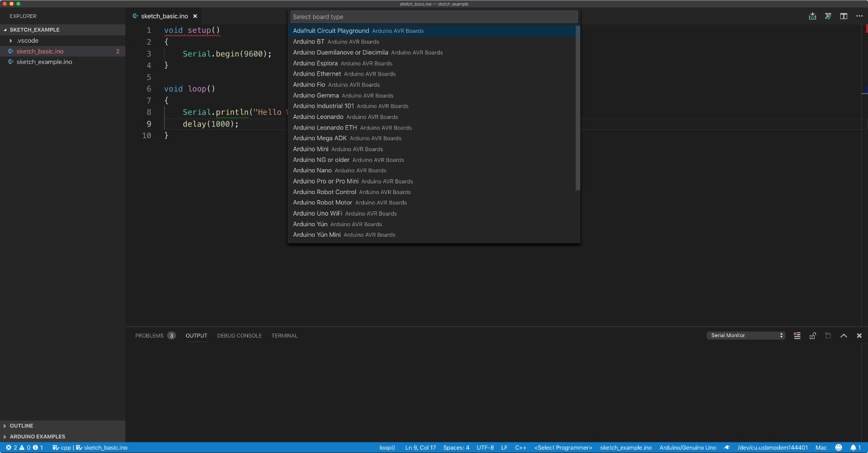Pick Arduino Gemma in the board list
The image size is (868, 453).
coord(432,95)
